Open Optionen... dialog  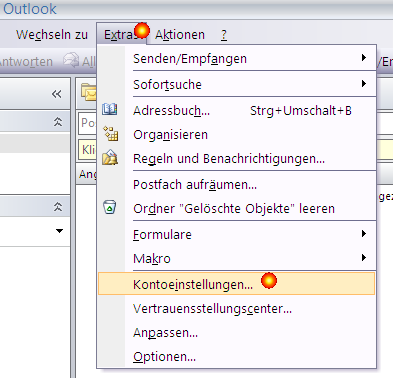point(237,357)
